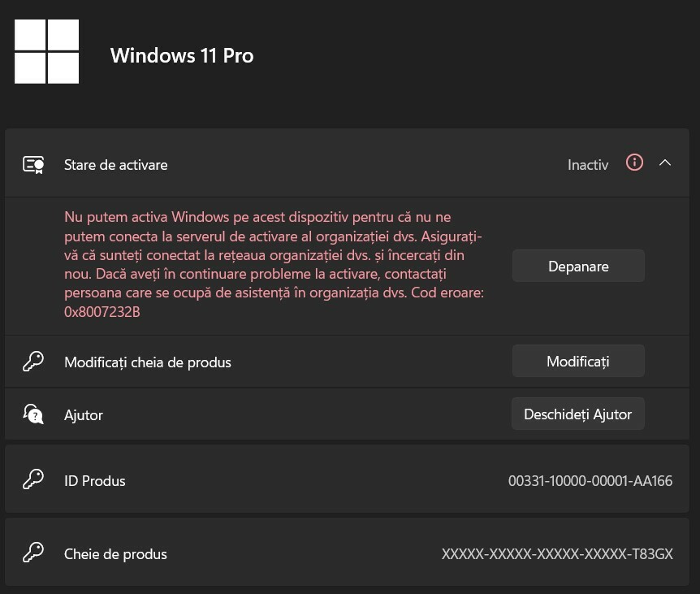Click the Stare de activare row label
The height and width of the screenshot is (594, 700).
pyautogui.click(x=115, y=165)
